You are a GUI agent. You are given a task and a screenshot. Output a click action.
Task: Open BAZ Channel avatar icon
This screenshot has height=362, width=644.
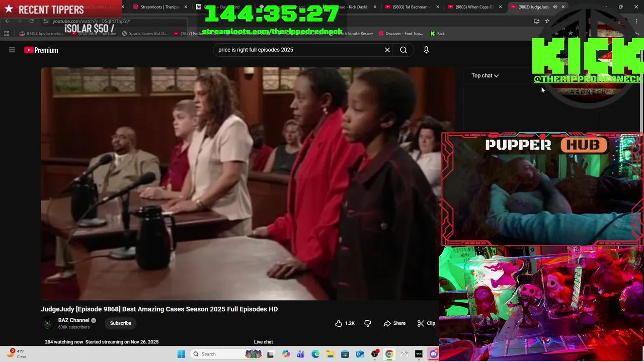click(x=47, y=323)
